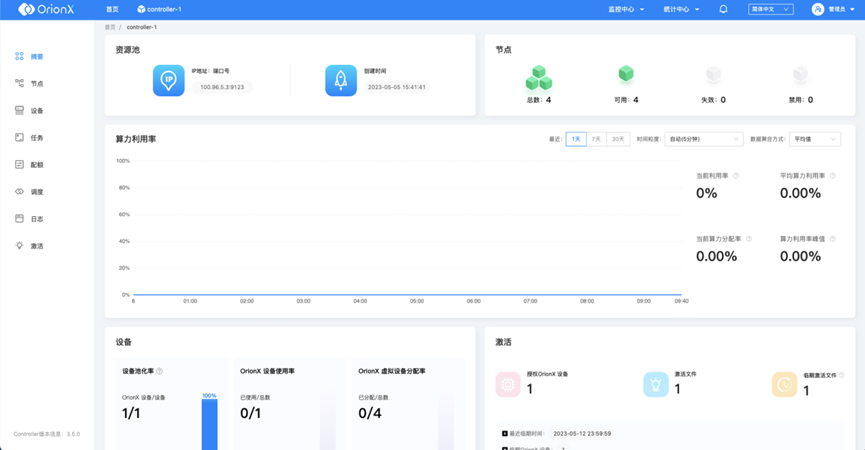Select 配额 label in the sidebar menu
Viewport: 865px width, 450px height.
(x=37, y=165)
